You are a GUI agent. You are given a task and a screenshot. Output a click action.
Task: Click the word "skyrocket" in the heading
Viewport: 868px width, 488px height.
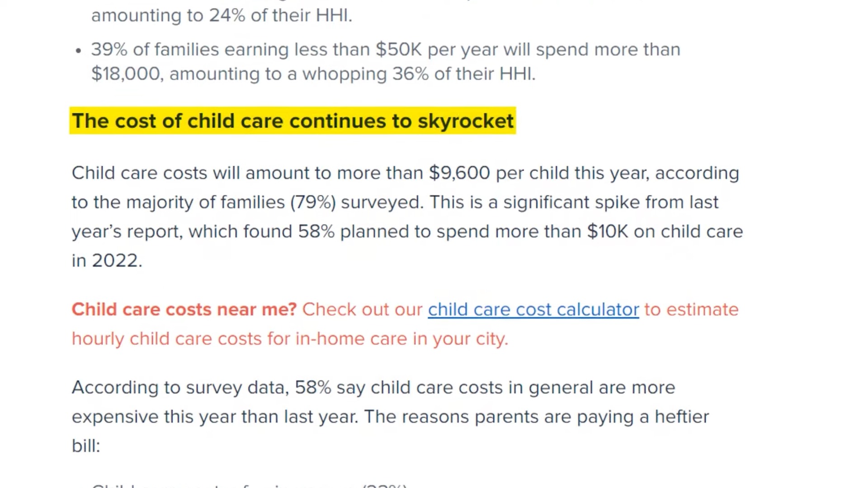click(x=465, y=121)
